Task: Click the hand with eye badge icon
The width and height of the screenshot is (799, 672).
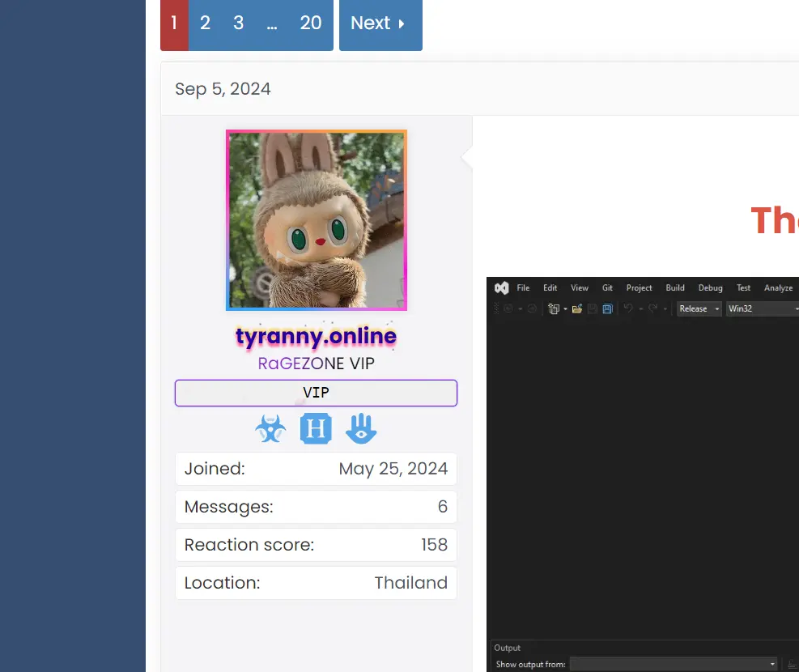Action: point(361,429)
